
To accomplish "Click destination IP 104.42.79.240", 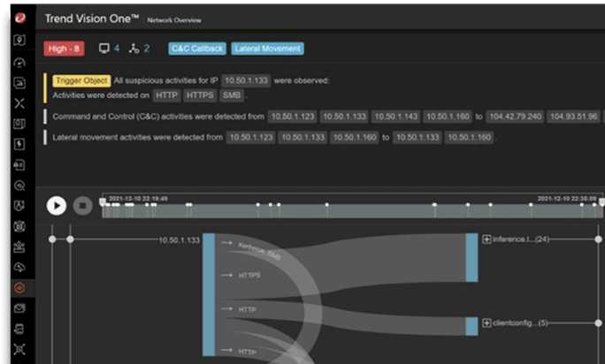I will (x=515, y=117).
